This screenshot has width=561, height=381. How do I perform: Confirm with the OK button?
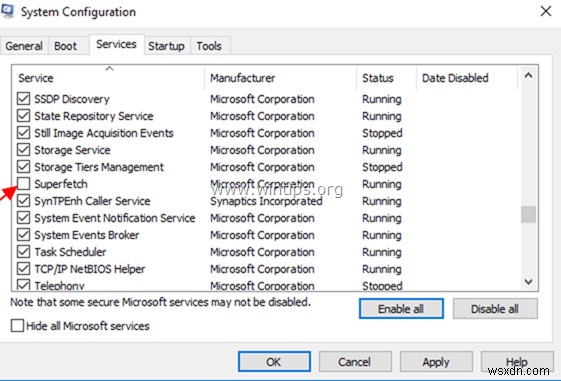[274, 362]
